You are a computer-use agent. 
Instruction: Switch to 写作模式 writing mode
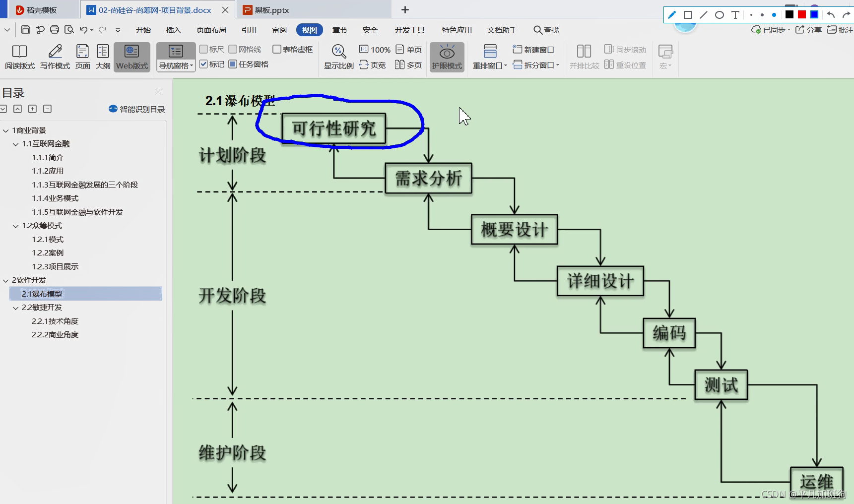click(x=55, y=57)
